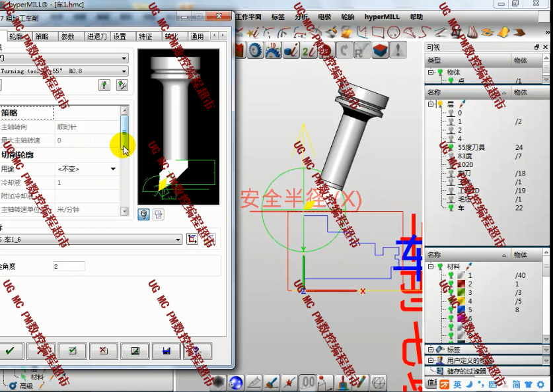Switch to the 参数 tab
Image resolution: width=553 pixels, height=392 pixels.
tap(67, 36)
